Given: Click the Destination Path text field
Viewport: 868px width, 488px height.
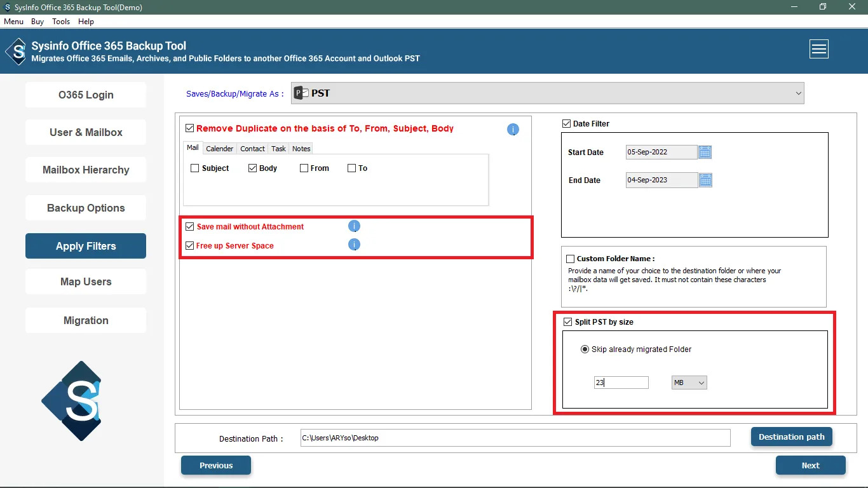Looking at the screenshot, I should coord(515,438).
